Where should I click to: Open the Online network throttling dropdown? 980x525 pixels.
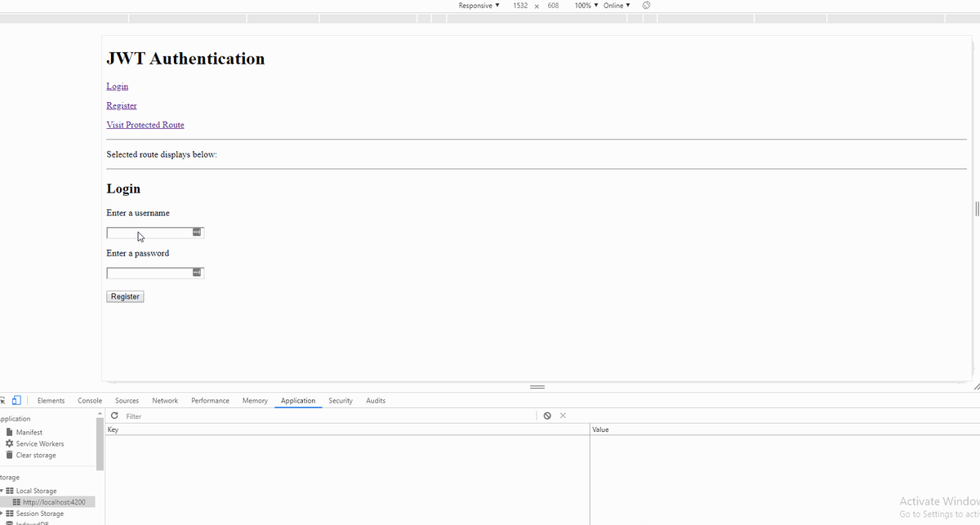[x=614, y=5]
